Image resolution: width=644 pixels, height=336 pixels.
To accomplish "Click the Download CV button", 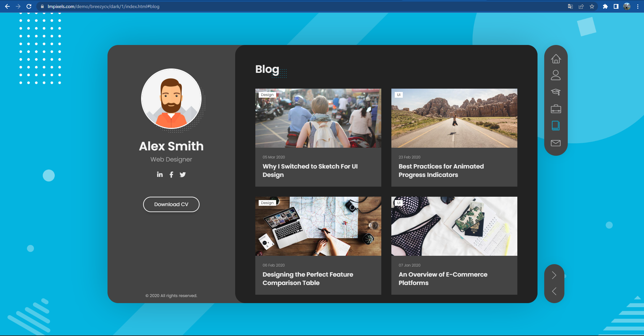I will point(171,204).
